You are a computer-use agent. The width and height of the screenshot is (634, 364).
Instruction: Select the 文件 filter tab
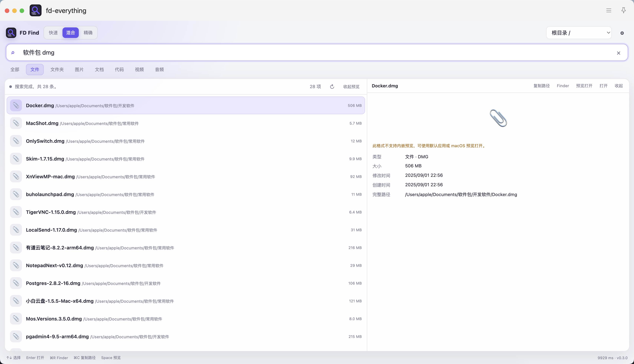(35, 69)
